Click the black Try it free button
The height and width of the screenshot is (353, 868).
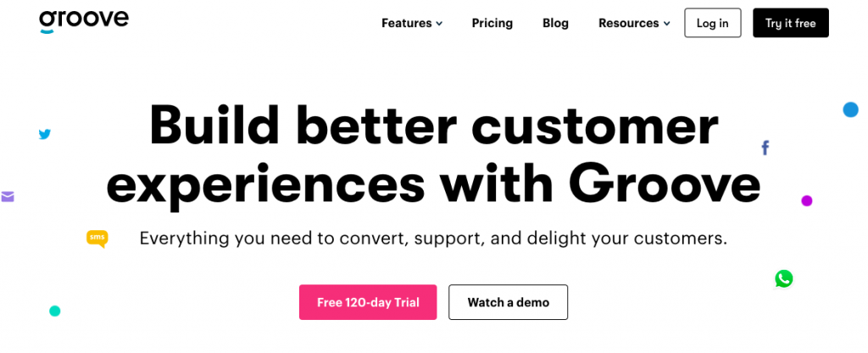tap(791, 23)
